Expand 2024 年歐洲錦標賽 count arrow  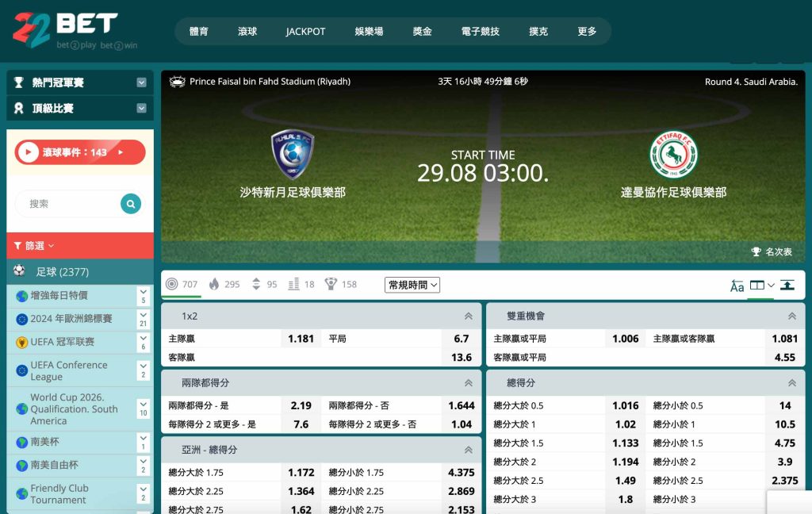click(x=144, y=319)
